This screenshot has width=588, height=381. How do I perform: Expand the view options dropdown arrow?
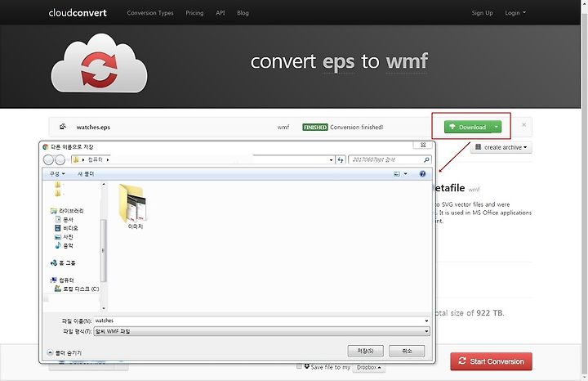click(x=405, y=174)
